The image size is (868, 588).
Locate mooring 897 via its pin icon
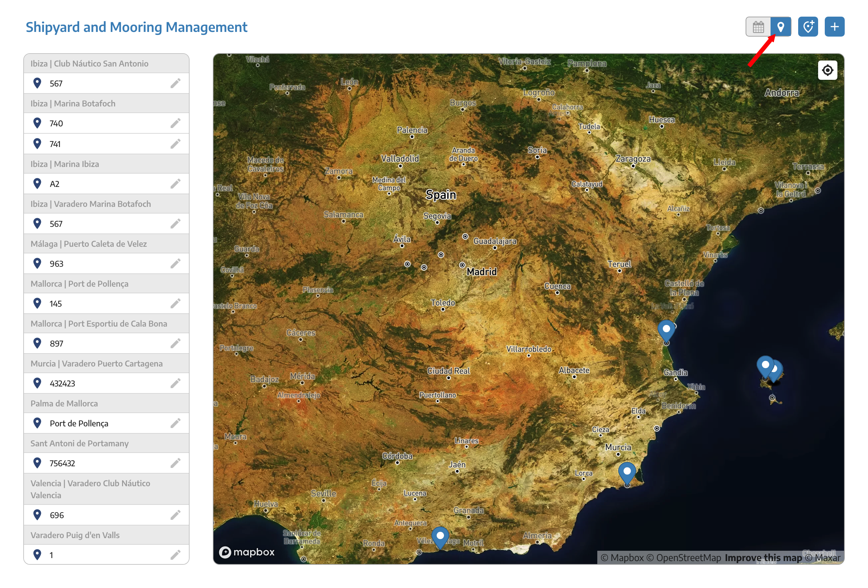37,343
